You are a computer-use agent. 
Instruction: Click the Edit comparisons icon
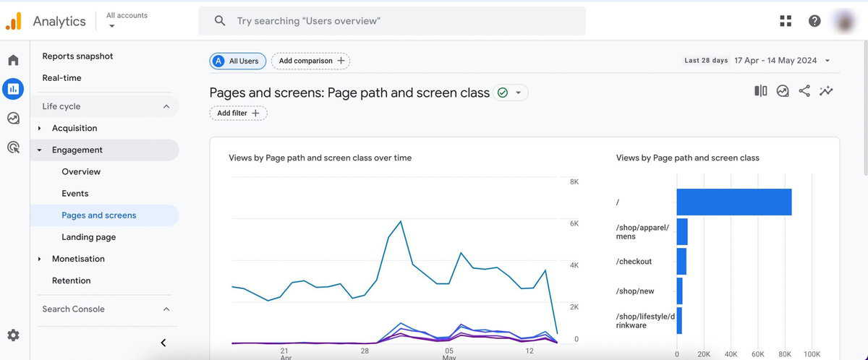[x=761, y=91]
